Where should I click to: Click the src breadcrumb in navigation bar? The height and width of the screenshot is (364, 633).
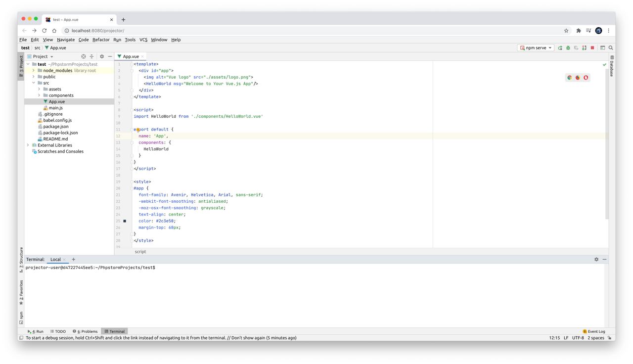pos(37,48)
